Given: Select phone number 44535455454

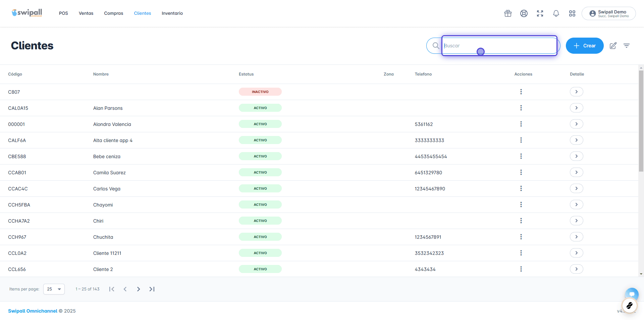Looking at the screenshot, I should 431,156.
